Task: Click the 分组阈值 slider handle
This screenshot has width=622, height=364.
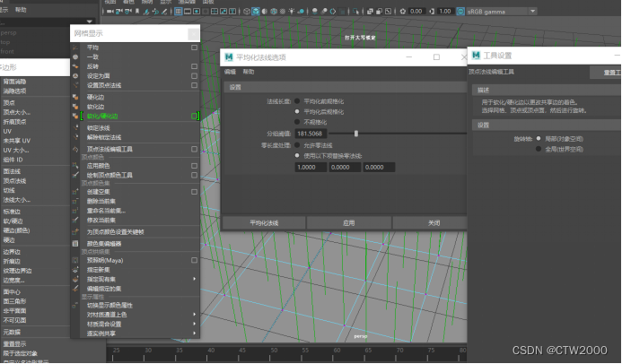Action: 356,134
